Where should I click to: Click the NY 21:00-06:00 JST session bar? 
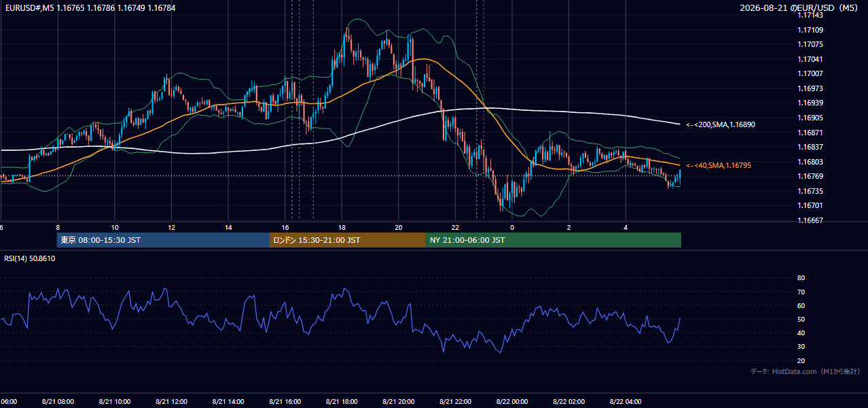tap(554, 240)
